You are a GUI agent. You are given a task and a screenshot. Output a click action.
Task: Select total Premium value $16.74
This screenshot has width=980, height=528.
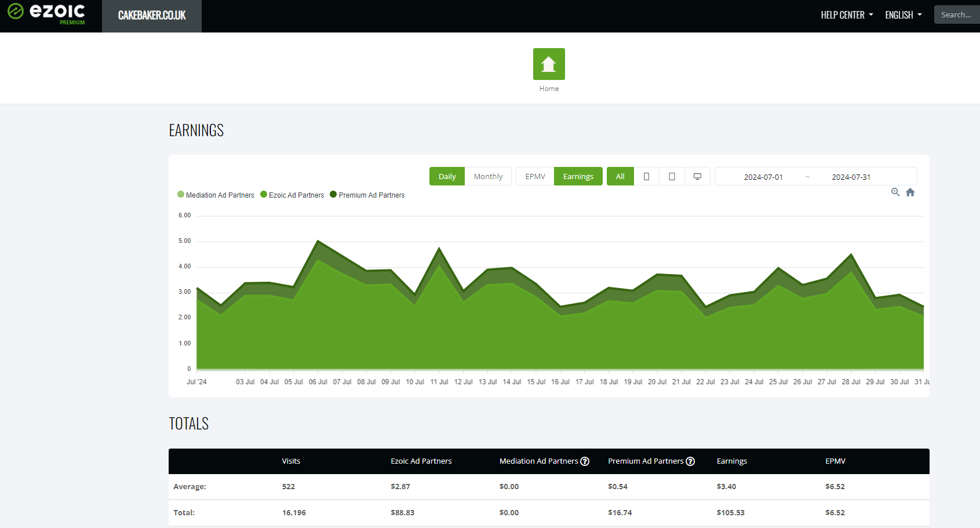click(620, 513)
